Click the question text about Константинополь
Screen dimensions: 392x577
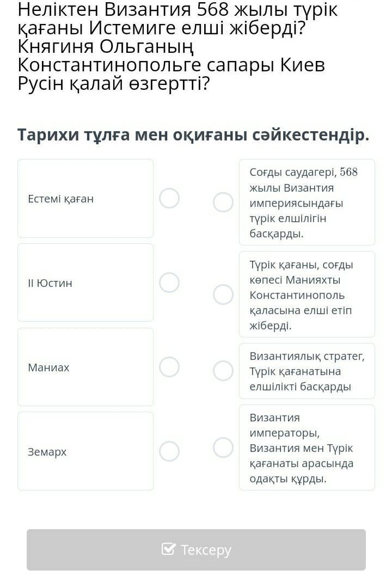(171, 65)
